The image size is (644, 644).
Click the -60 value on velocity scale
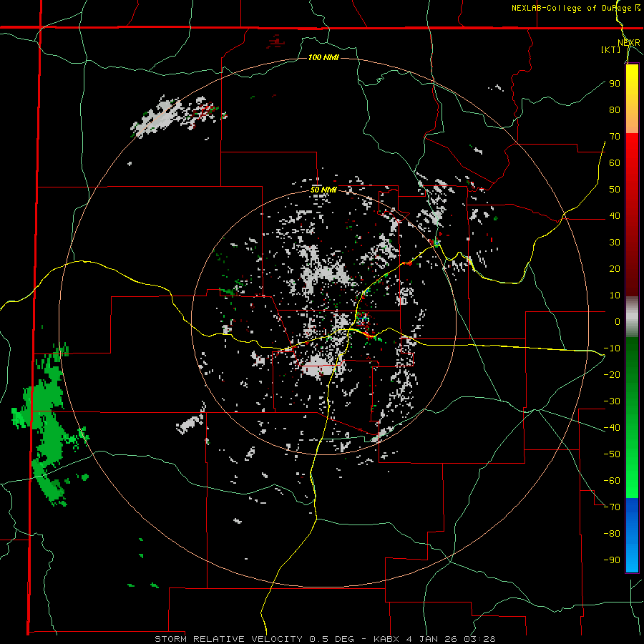click(612, 481)
